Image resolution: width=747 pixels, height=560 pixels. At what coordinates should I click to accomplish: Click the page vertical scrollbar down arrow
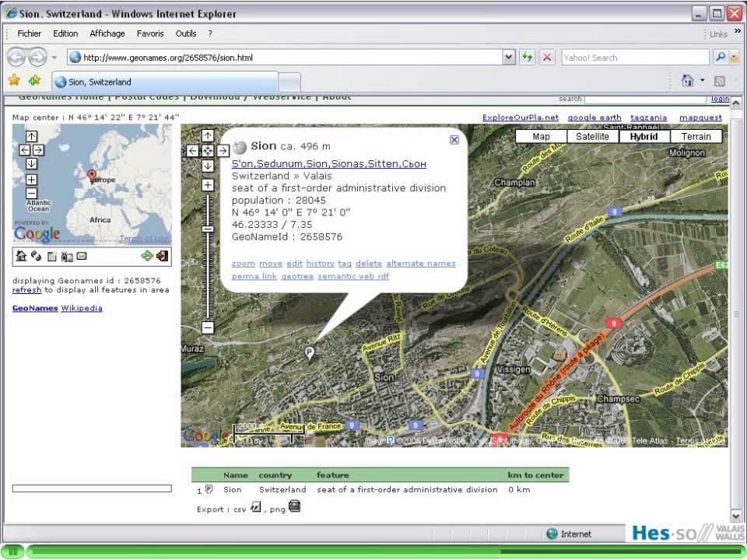[x=735, y=516]
